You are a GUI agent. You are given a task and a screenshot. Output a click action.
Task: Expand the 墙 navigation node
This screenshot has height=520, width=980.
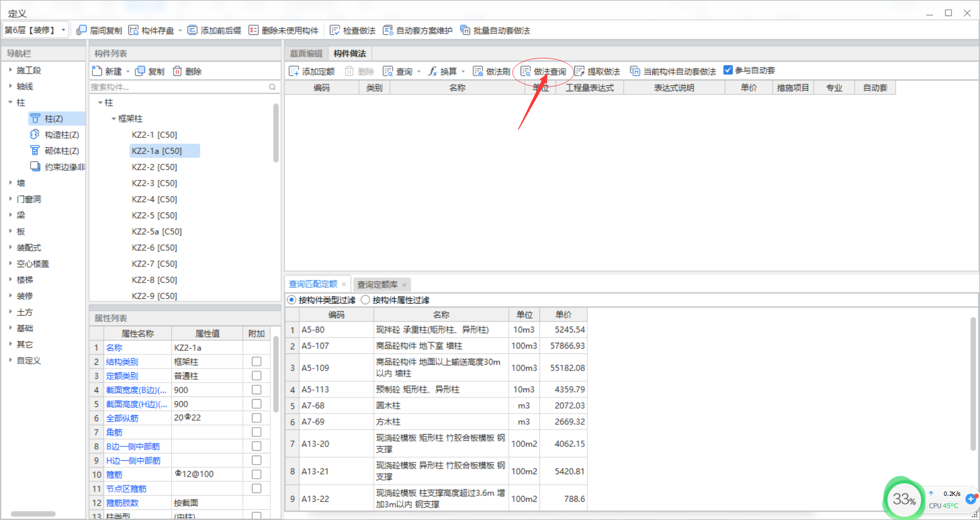[10, 183]
